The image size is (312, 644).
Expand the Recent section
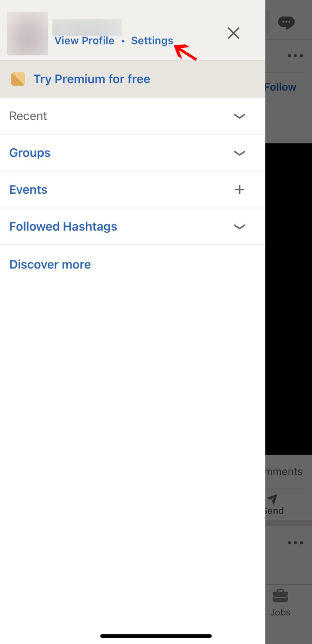[239, 116]
